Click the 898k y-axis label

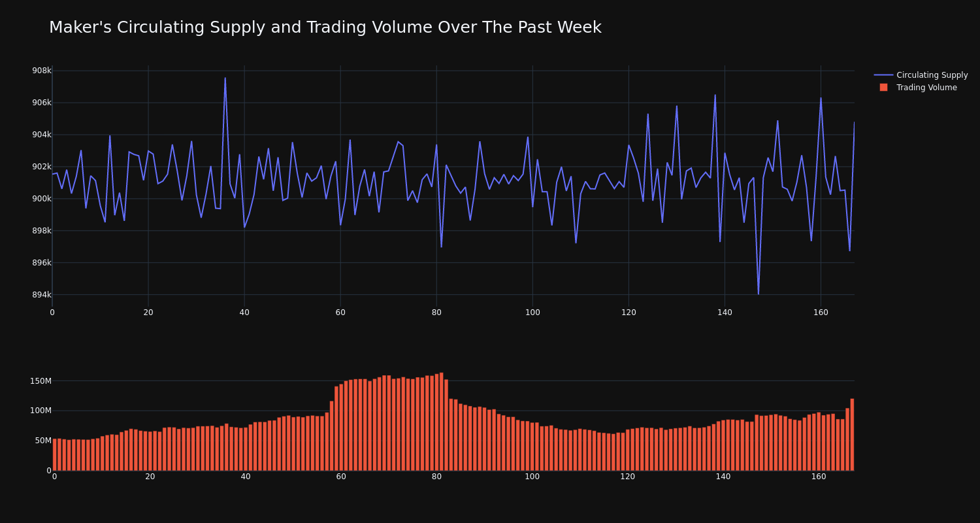(42, 231)
